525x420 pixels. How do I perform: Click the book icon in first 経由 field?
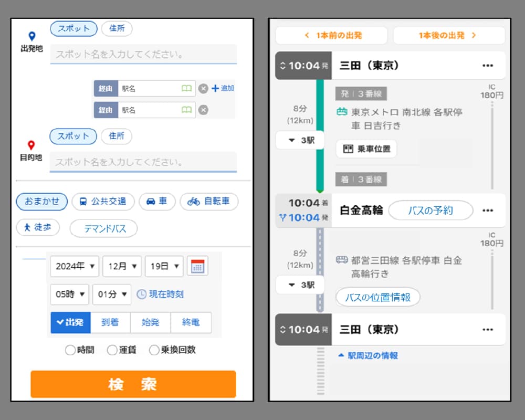pyautogui.click(x=186, y=89)
